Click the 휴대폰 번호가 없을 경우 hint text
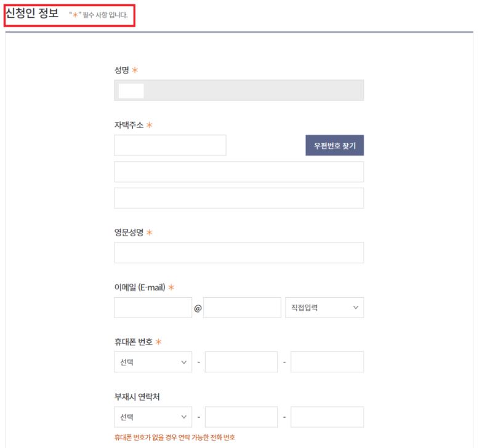Screen dimensions: 482x448 [175, 438]
